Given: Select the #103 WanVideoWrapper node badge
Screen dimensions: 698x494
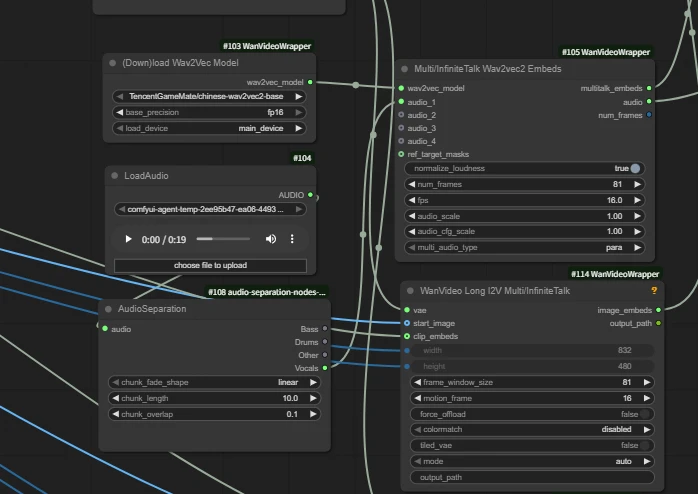Looking at the screenshot, I should click(267, 46).
